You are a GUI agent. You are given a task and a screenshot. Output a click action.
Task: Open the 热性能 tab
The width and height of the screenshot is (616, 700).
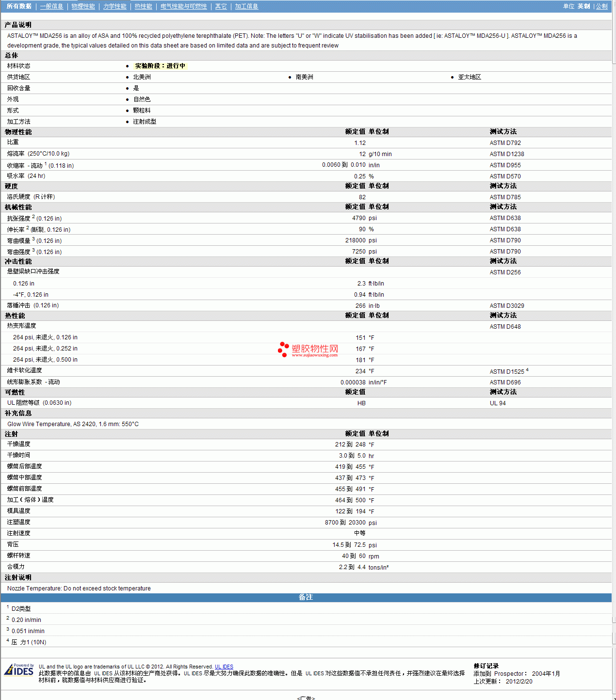143,6
